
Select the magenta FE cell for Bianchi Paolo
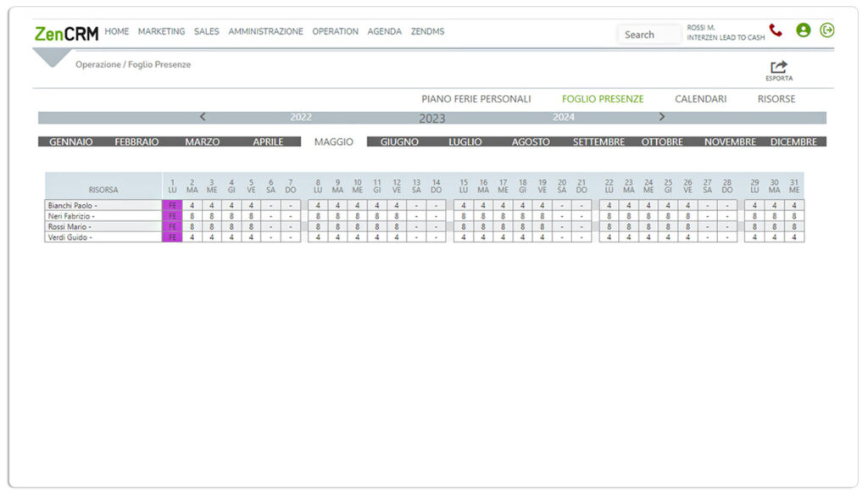tap(172, 204)
